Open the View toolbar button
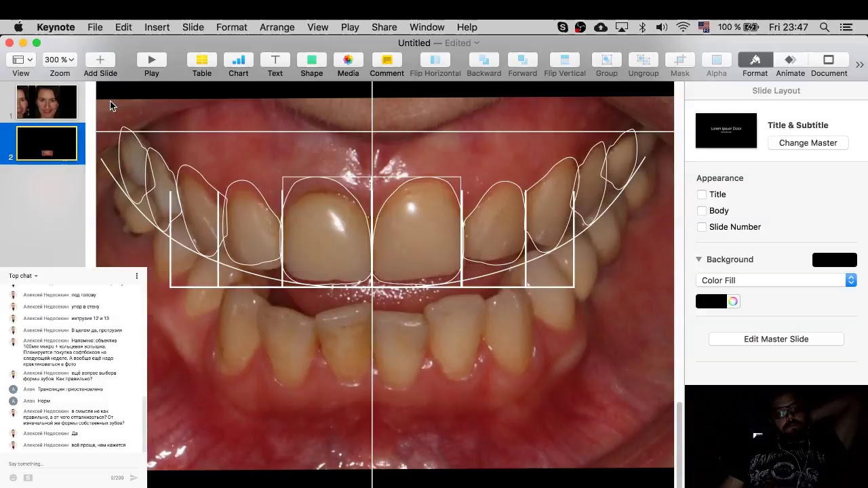 tap(20, 60)
